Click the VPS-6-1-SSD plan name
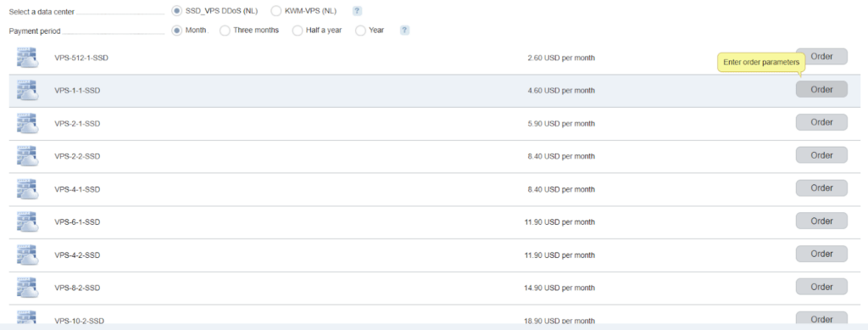Screen dimensions: 868x330 click(77, 222)
